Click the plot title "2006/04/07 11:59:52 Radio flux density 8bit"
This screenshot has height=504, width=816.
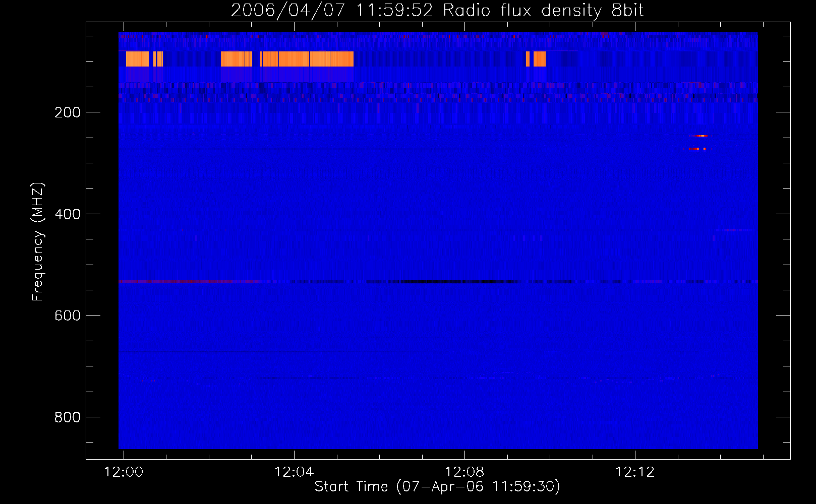[437, 10]
